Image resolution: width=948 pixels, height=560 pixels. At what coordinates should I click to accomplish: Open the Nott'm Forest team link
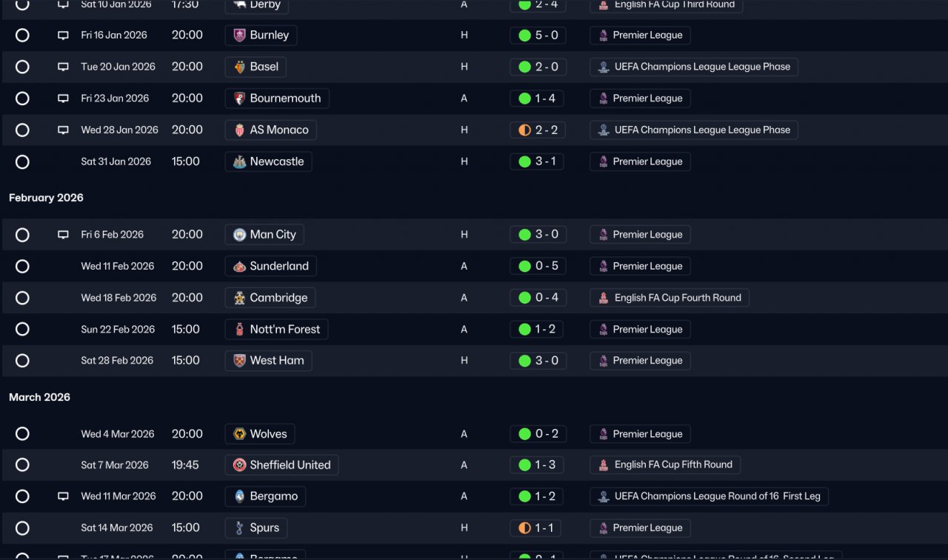[276, 330]
